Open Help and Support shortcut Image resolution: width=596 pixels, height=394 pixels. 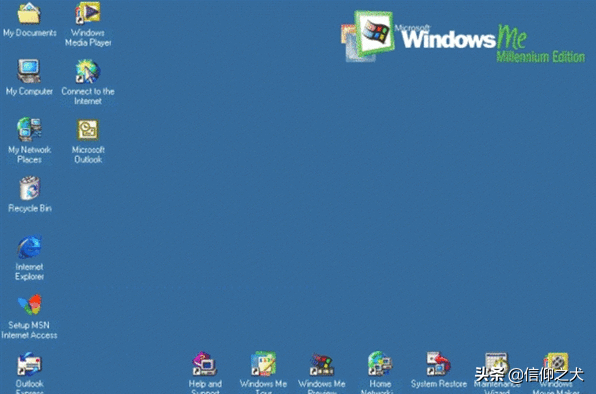(x=205, y=364)
